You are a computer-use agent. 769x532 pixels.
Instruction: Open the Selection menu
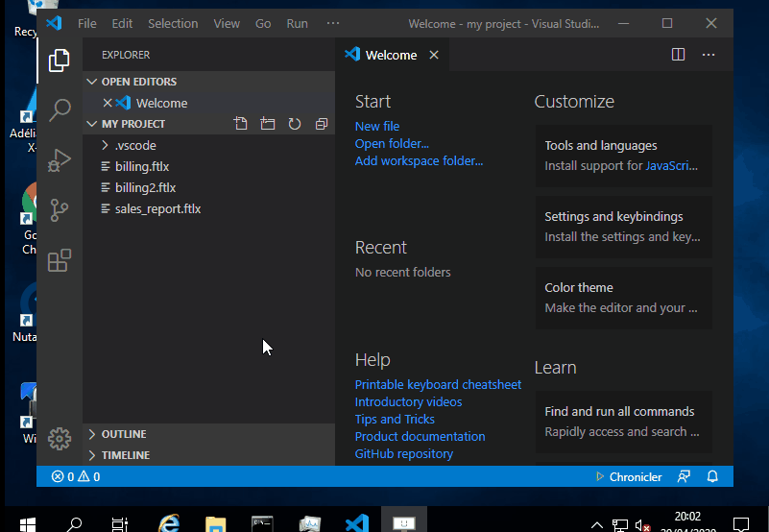[173, 24]
